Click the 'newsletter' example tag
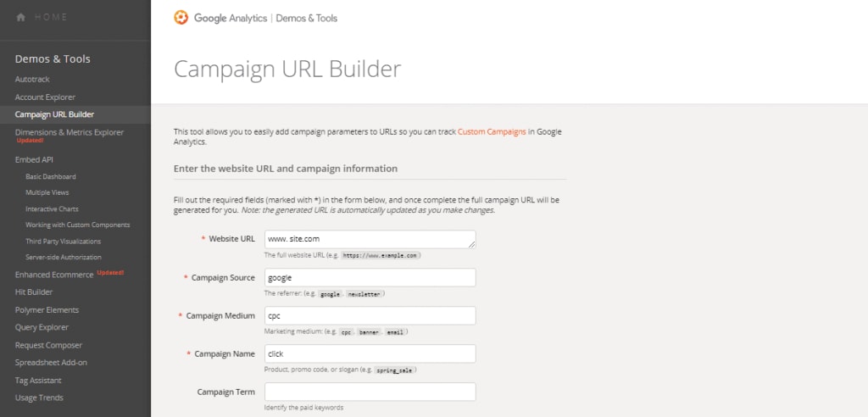This screenshot has height=417, width=868. click(x=364, y=294)
